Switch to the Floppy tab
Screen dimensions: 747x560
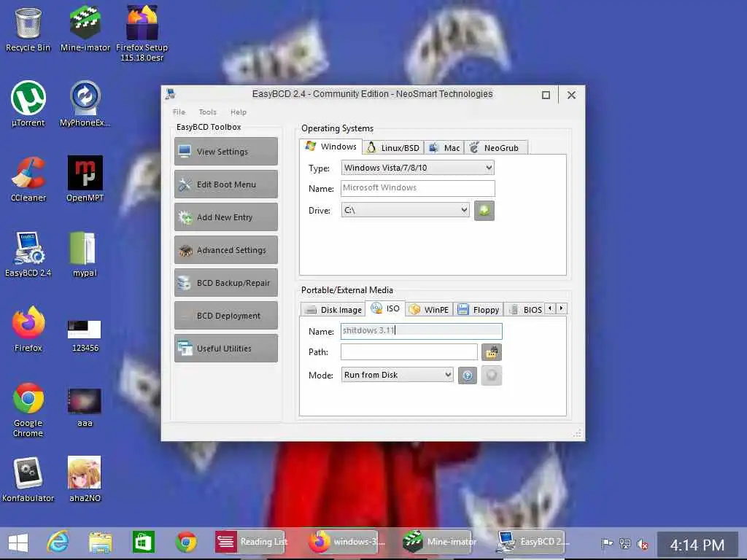click(x=478, y=309)
